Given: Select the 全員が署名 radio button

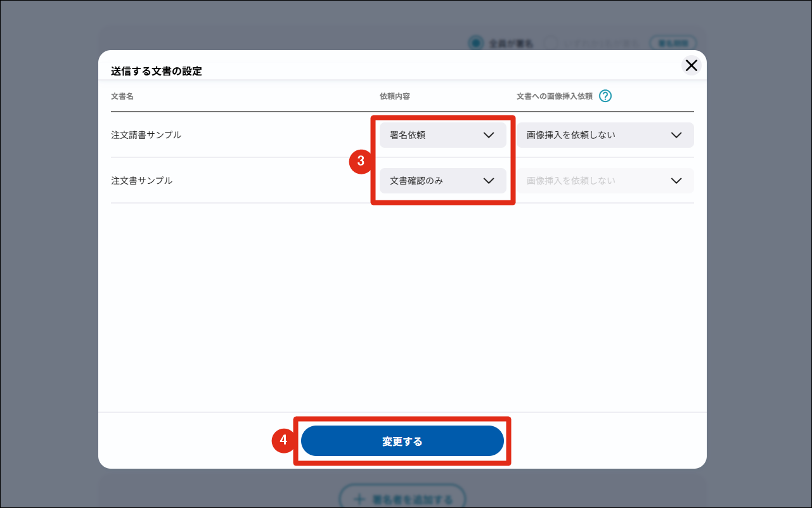Looking at the screenshot, I should point(475,43).
